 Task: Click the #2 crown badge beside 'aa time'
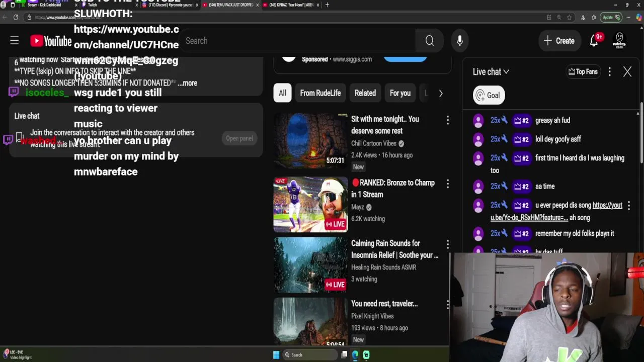pyautogui.click(x=521, y=187)
